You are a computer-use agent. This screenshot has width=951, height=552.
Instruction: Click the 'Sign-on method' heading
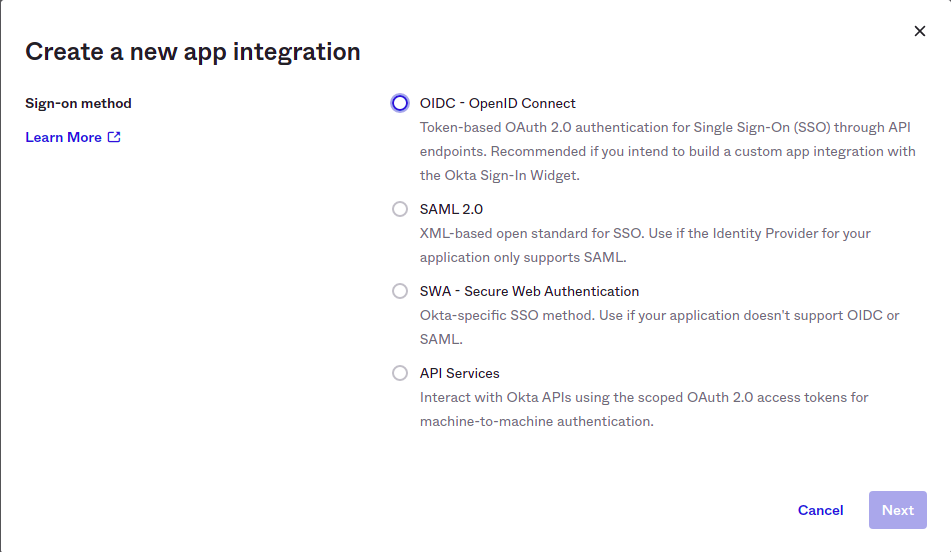(78, 103)
